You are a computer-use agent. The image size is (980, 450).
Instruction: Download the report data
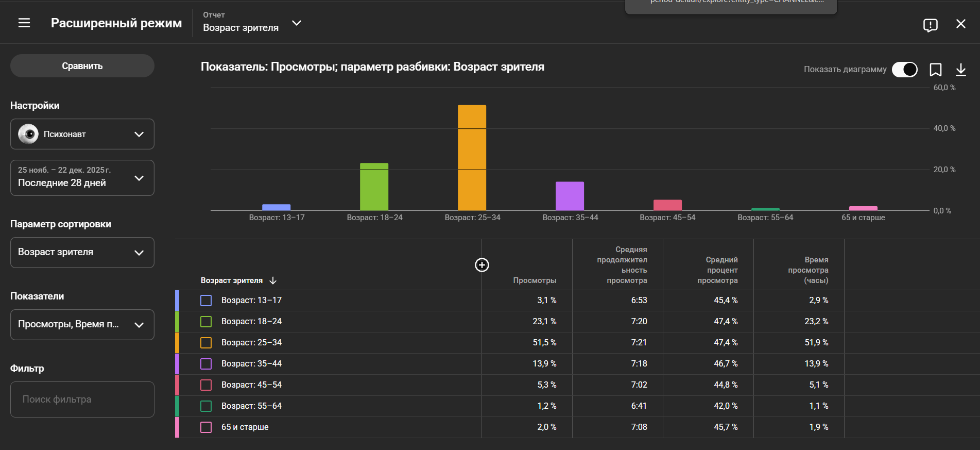(x=960, y=70)
